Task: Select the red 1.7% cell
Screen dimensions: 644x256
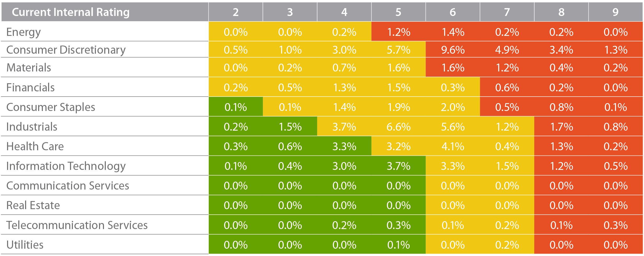Action: coord(561,127)
